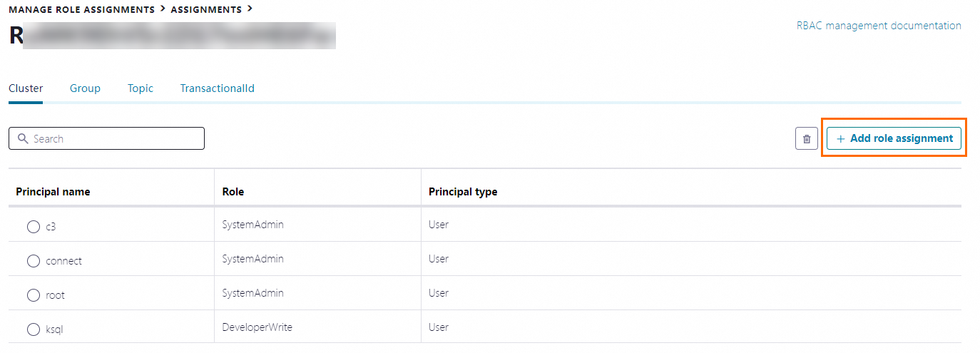This screenshot has height=353, width=980.
Task: Click the search magnifier icon
Action: (23, 138)
